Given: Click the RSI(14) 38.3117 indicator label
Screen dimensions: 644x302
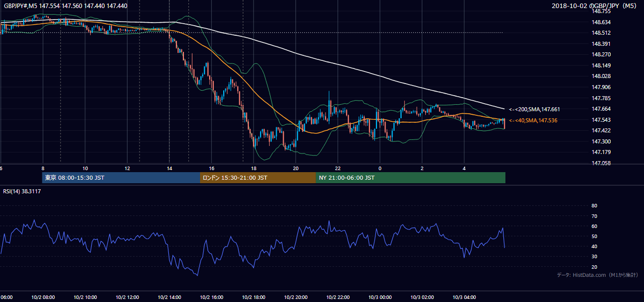Looking at the screenshot, I should tap(22, 191).
